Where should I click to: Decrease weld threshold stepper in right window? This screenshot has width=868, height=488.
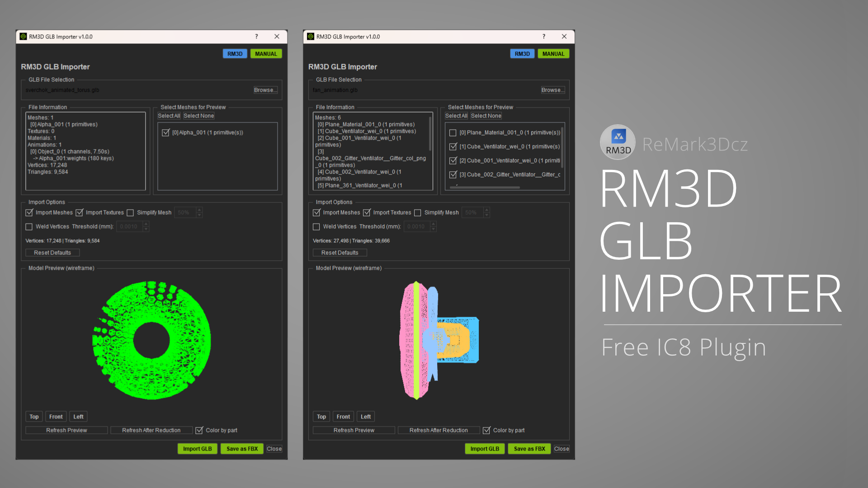pos(434,229)
